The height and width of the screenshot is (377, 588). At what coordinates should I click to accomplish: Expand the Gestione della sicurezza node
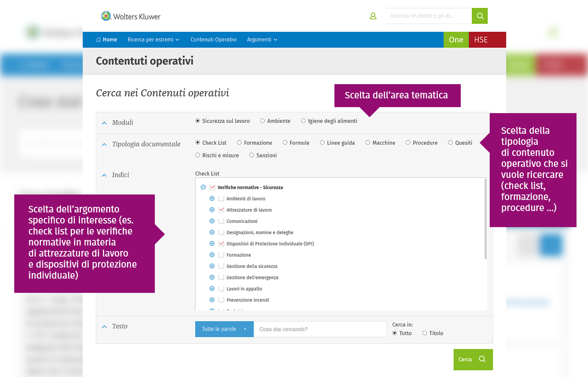[x=212, y=266]
